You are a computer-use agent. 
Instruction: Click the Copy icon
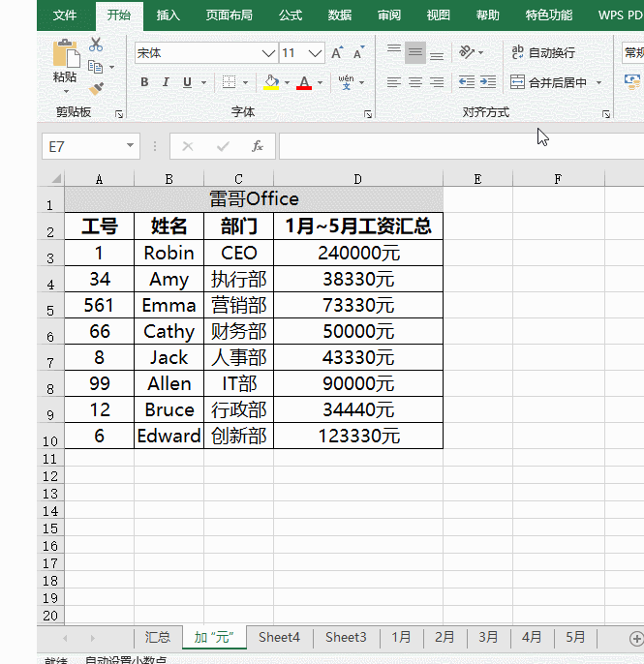(95, 67)
